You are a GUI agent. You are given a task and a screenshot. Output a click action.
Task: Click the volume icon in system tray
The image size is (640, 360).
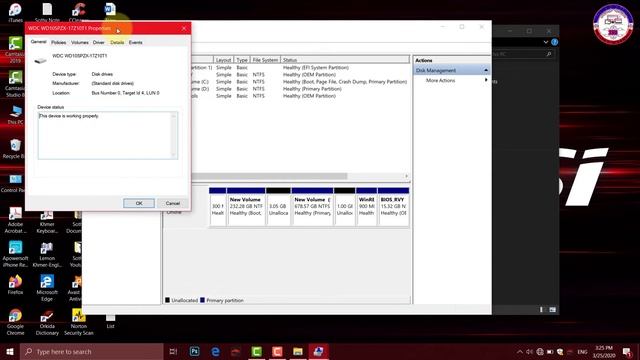[529, 351]
